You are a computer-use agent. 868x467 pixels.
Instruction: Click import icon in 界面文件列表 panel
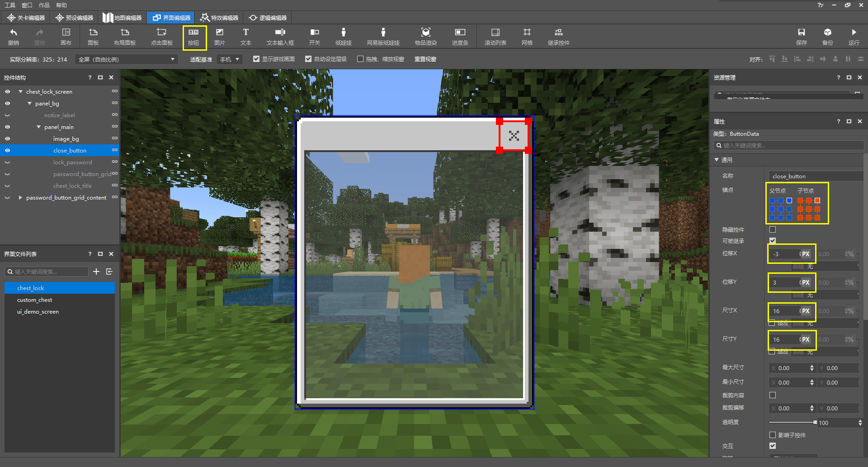(x=109, y=272)
